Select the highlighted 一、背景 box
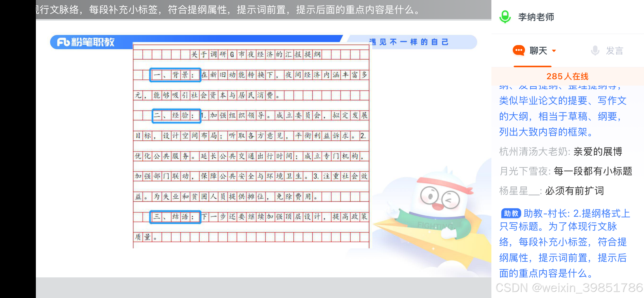 [175, 75]
